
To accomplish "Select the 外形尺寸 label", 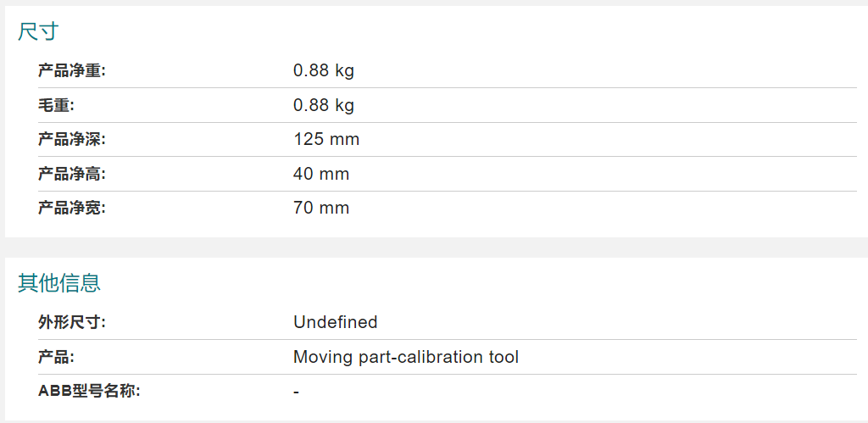I will click(71, 322).
